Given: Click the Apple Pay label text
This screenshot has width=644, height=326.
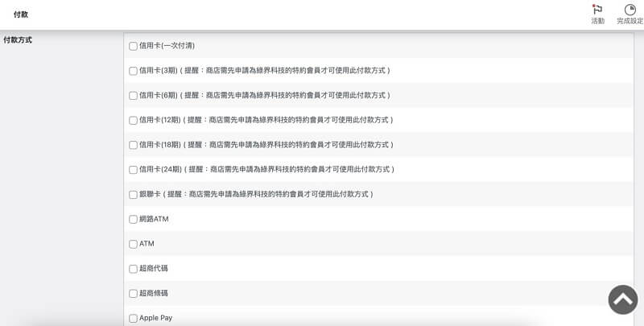Looking at the screenshot, I should pyautogui.click(x=155, y=318).
